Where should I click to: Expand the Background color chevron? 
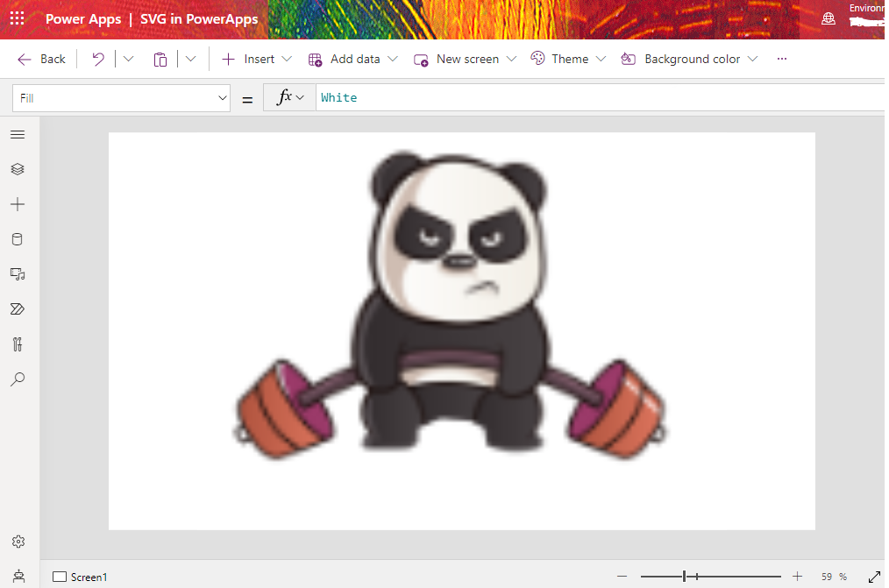tap(753, 59)
